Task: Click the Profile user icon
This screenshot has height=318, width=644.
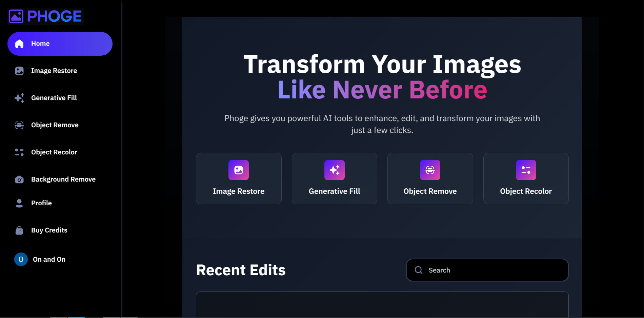Action: pyautogui.click(x=19, y=203)
